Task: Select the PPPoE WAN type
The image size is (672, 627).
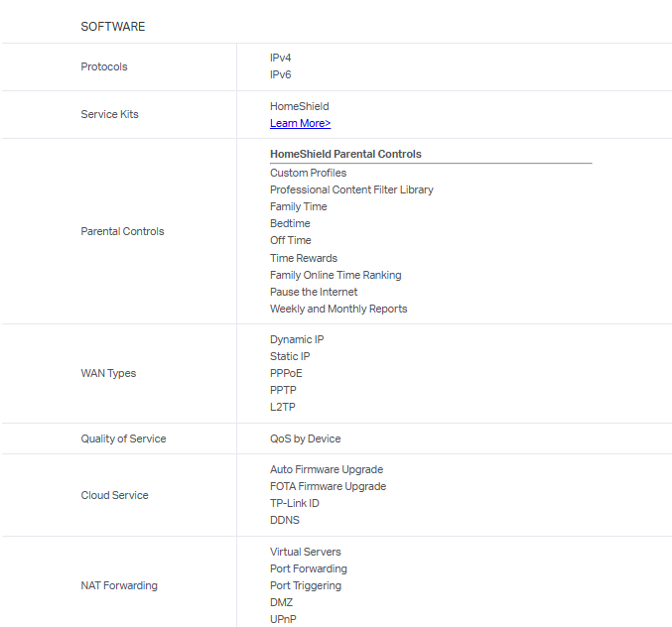Action: point(286,373)
